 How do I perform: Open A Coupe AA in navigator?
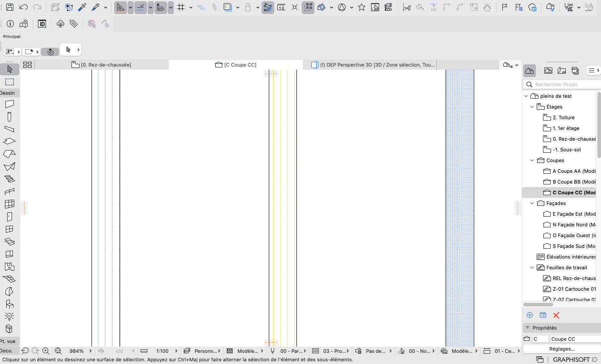[569, 171]
